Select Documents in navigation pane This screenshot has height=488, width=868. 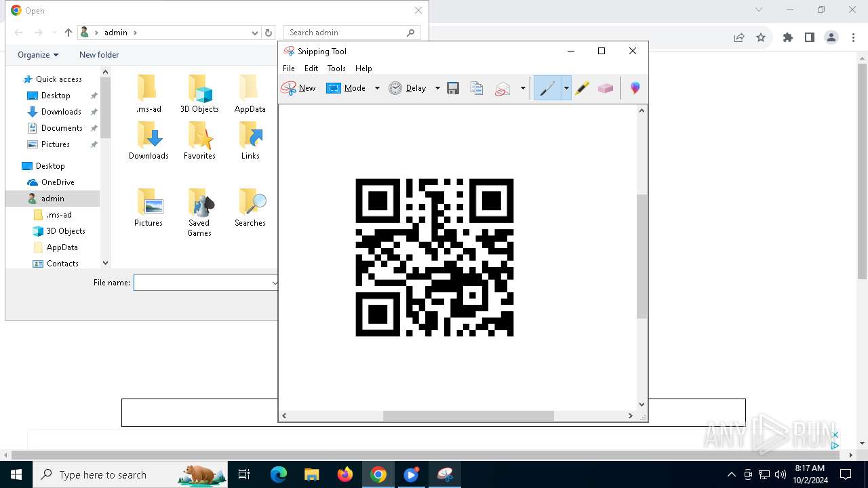coord(62,128)
